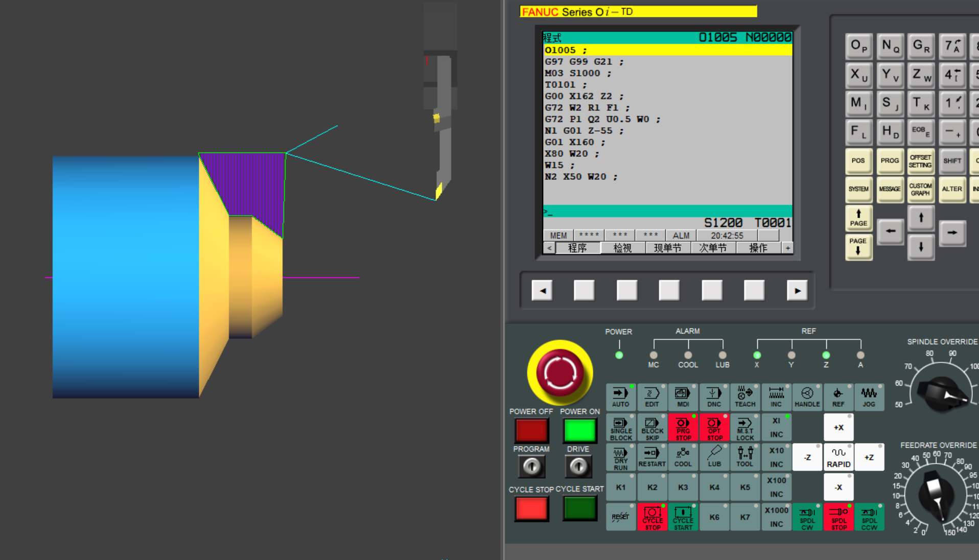
Task: Select INC mode button beside TEACH
Action: tap(776, 397)
